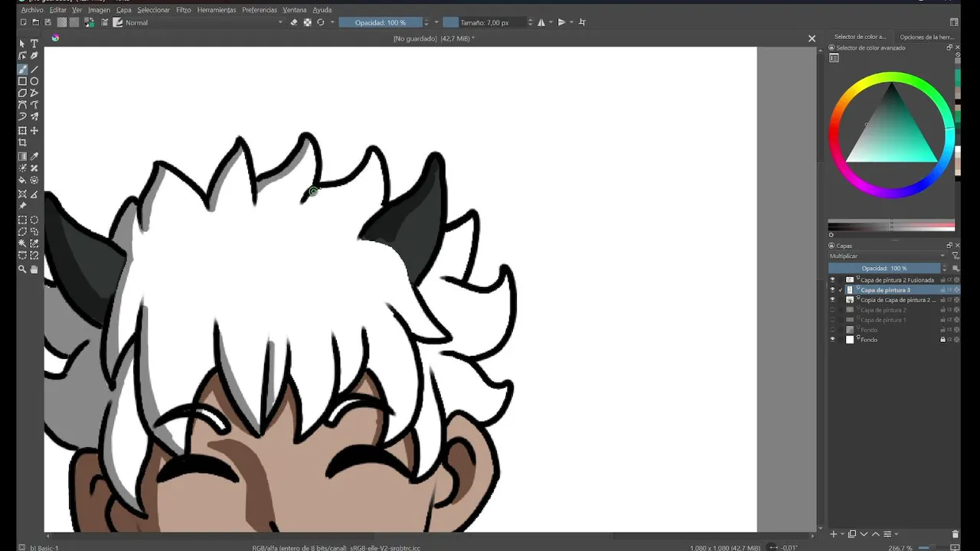The image size is (980, 551).
Task: Open layer options menu beside layer opacity
Action: click(x=955, y=269)
